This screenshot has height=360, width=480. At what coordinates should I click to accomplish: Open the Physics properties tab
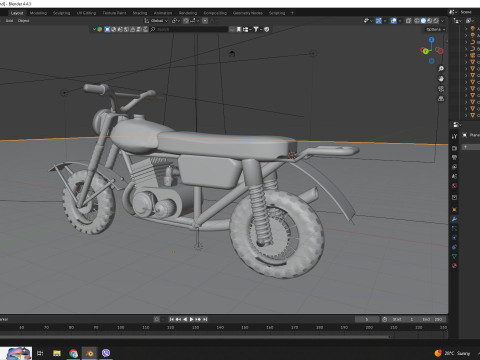point(454,238)
